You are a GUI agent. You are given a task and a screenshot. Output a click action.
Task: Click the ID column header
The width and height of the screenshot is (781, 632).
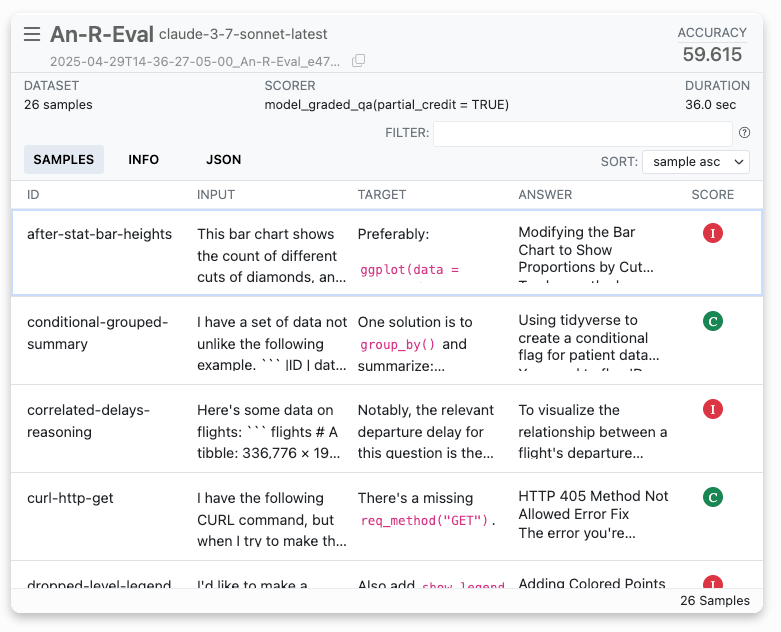(x=33, y=194)
